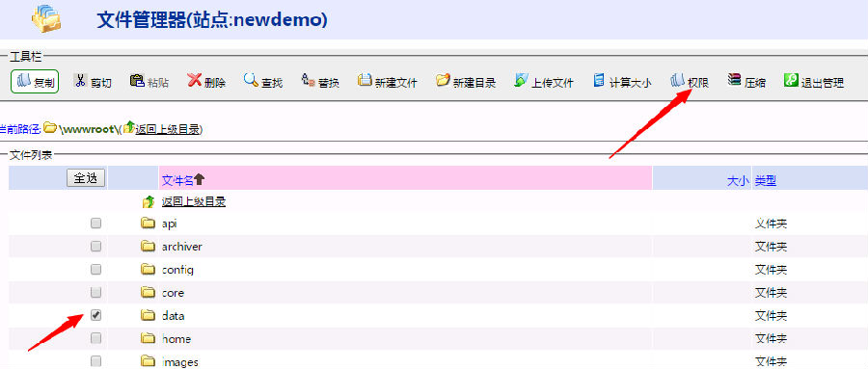Screen dimensions: 868x369
Task: Sort by 文件名 column header arrow
Action: point(200,179)
